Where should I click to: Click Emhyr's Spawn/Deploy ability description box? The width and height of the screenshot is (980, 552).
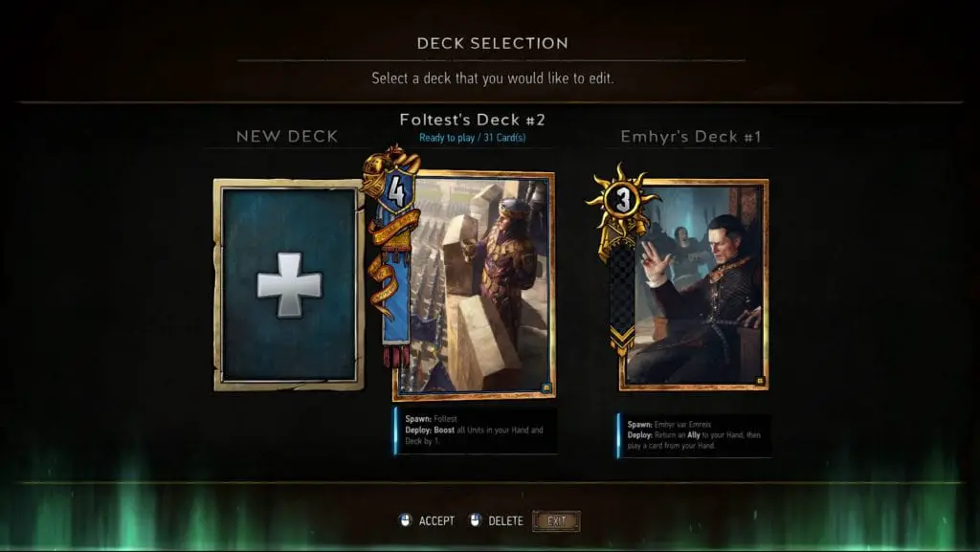pos(694,435)
